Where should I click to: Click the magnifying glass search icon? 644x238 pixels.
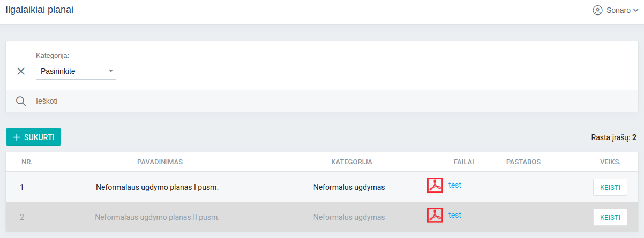pos(21,101)
